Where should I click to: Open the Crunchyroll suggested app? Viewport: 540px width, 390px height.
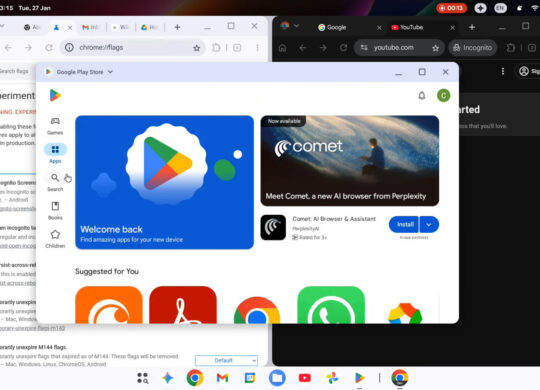(x=109, y=305)
